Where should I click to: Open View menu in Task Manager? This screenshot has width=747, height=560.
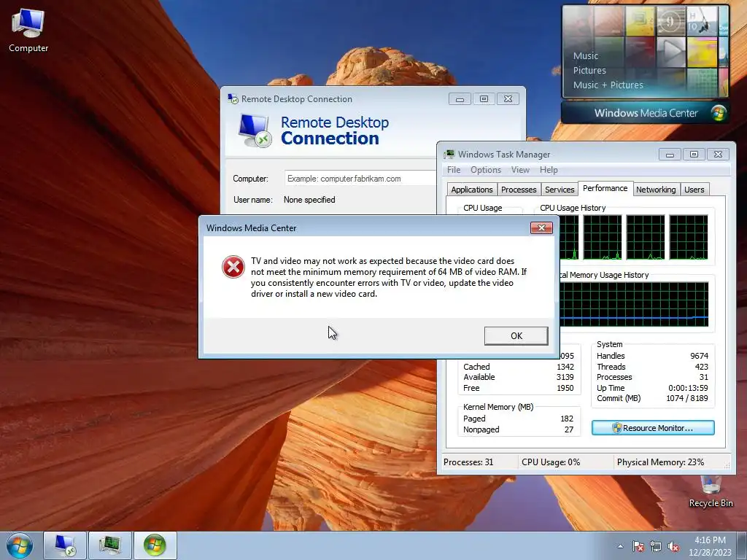pyautogui.click(x=520, y=170)
